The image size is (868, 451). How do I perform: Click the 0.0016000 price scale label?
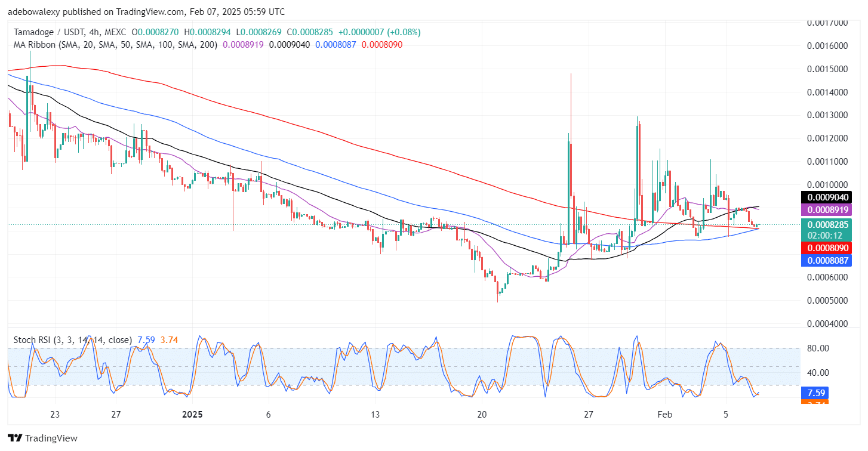[x=827, y=46]
